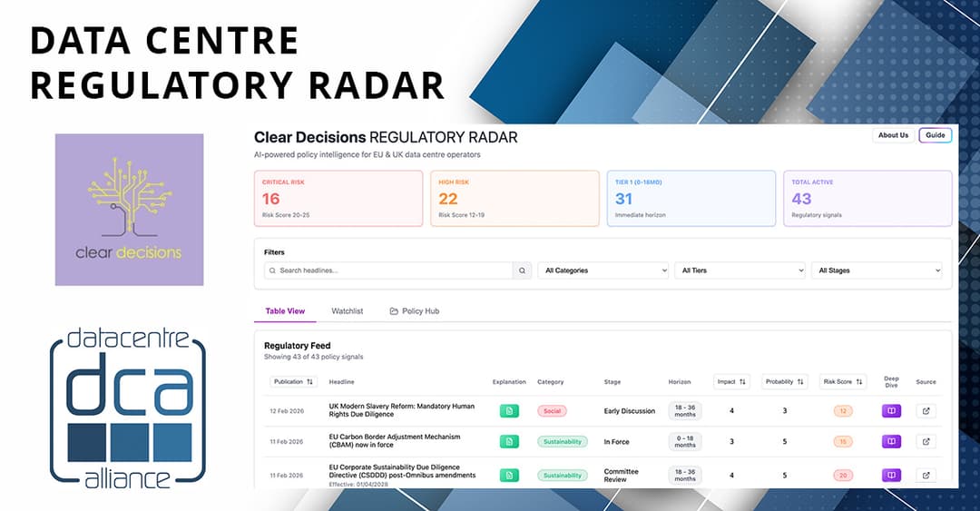Click 'Showing 43 of 43 policy signals' text
This screenshot has height=511, width=980.
313,357
